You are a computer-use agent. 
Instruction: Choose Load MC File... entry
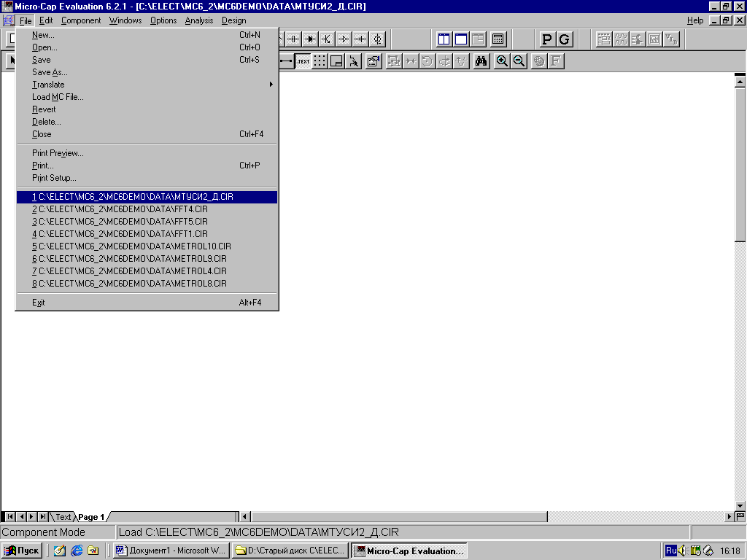[147, 97]
